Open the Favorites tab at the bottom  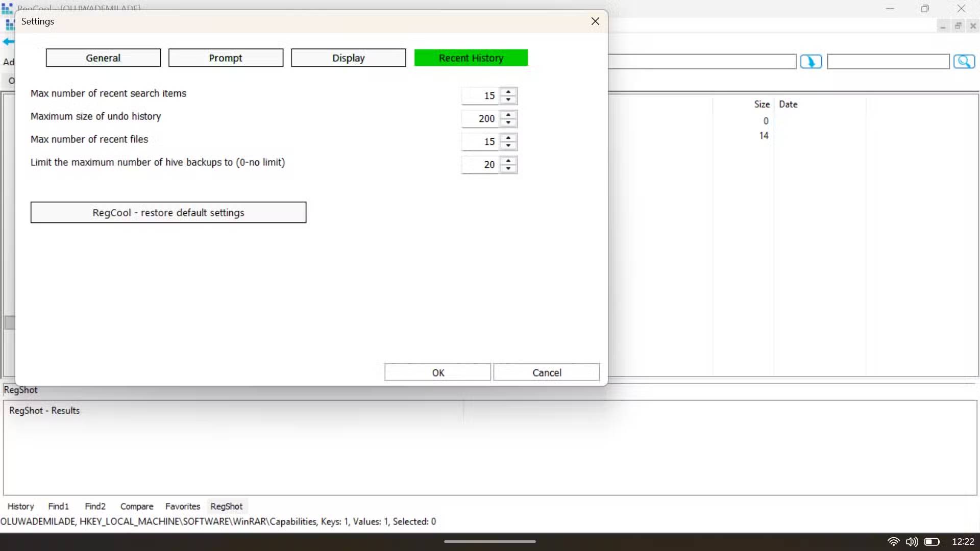(182, 506)
